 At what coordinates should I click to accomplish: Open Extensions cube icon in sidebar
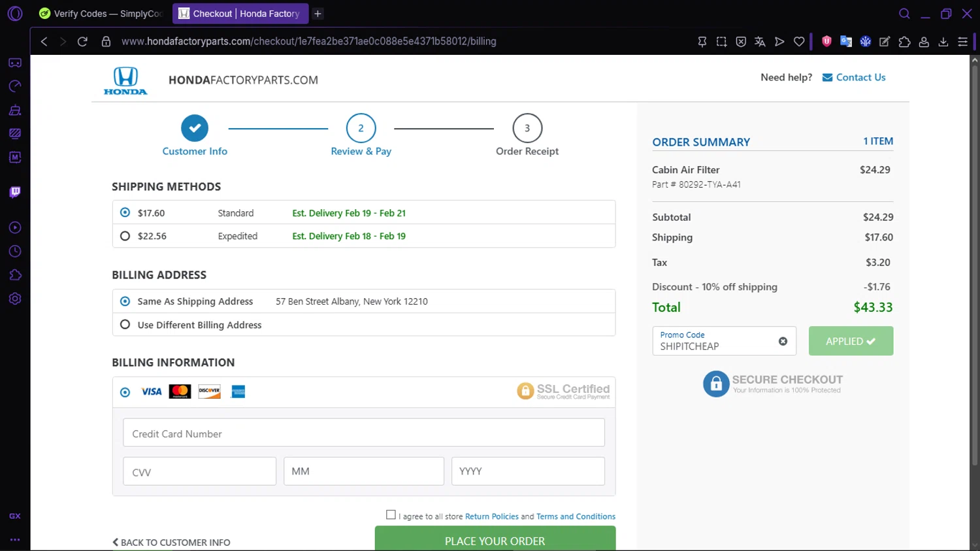15,275
